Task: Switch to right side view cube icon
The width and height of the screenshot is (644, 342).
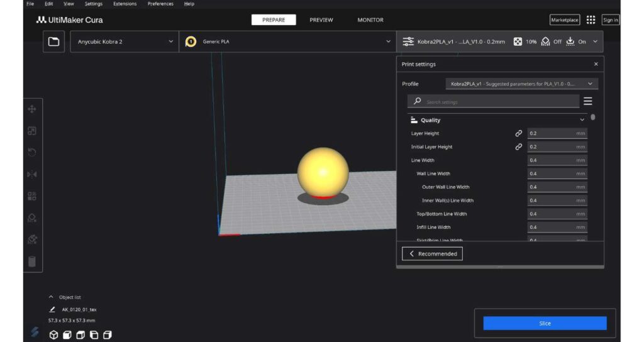Action: [107, 335]
